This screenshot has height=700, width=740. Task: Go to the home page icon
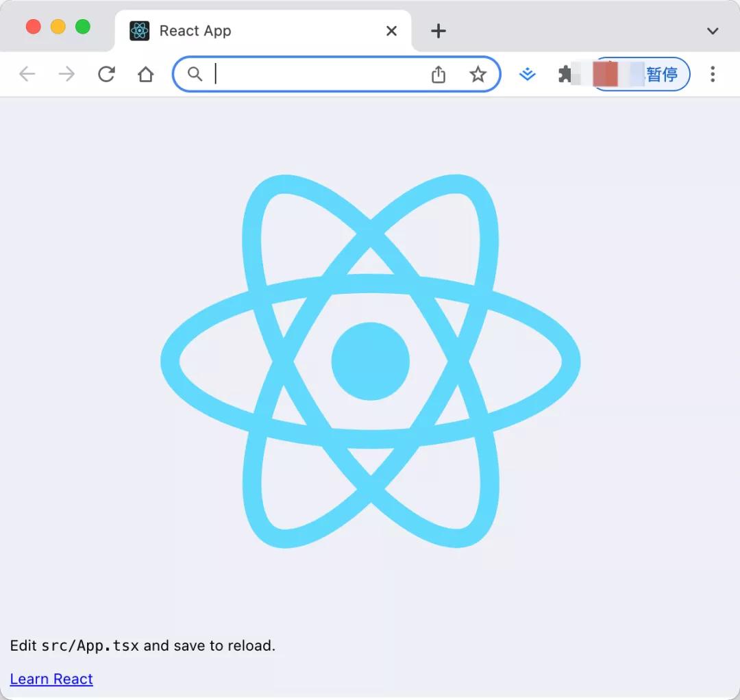(x=146, y=74)
